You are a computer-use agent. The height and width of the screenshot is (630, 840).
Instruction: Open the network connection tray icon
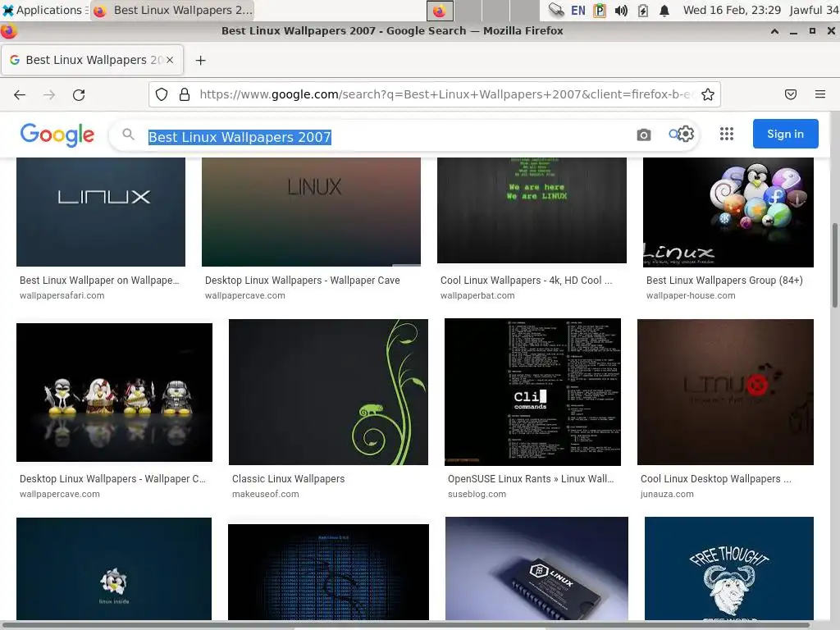556,10
